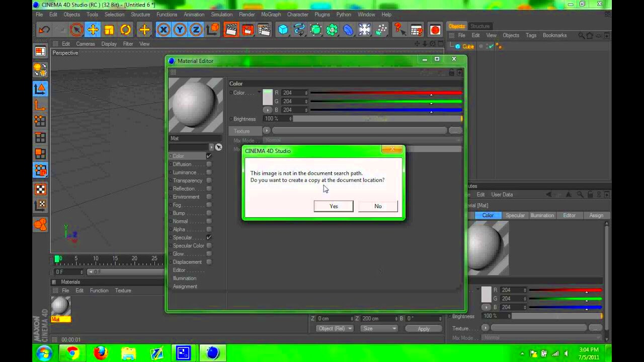Click the Texture browse ellipsis button
Image resolution: width=644 pixels, height=362 pixels.
tap(455, 131)
